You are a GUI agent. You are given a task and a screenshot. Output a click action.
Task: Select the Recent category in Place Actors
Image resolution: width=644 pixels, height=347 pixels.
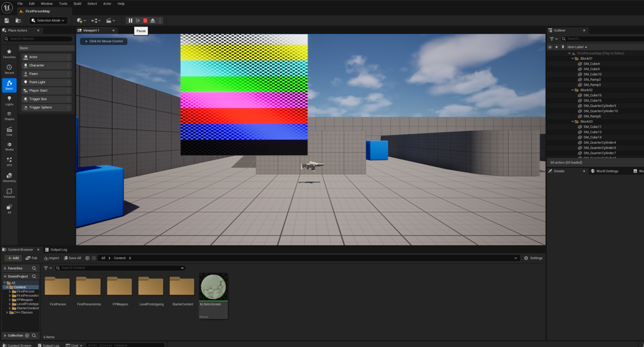(9, 69)
